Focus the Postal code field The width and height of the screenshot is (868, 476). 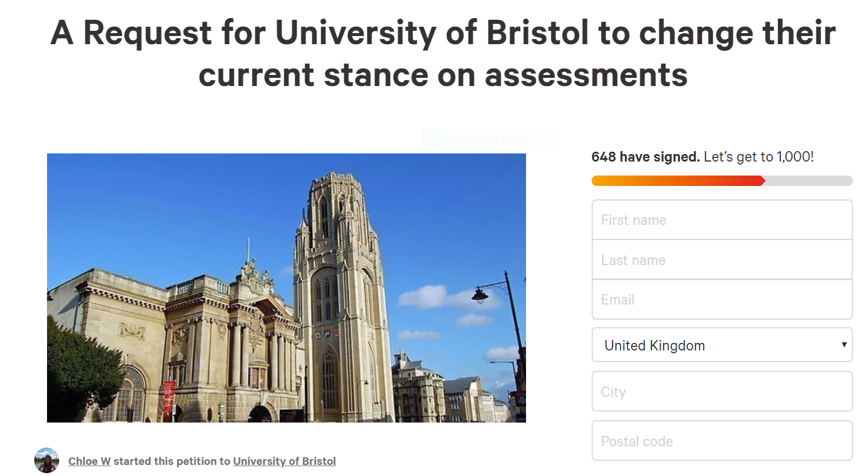click(x=722, y=441)
